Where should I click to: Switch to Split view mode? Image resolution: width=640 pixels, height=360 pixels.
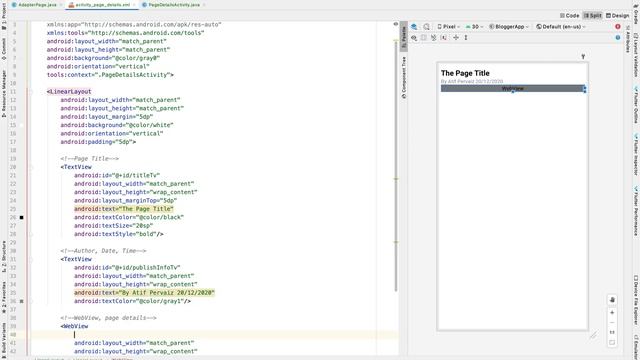click(593, 16)
